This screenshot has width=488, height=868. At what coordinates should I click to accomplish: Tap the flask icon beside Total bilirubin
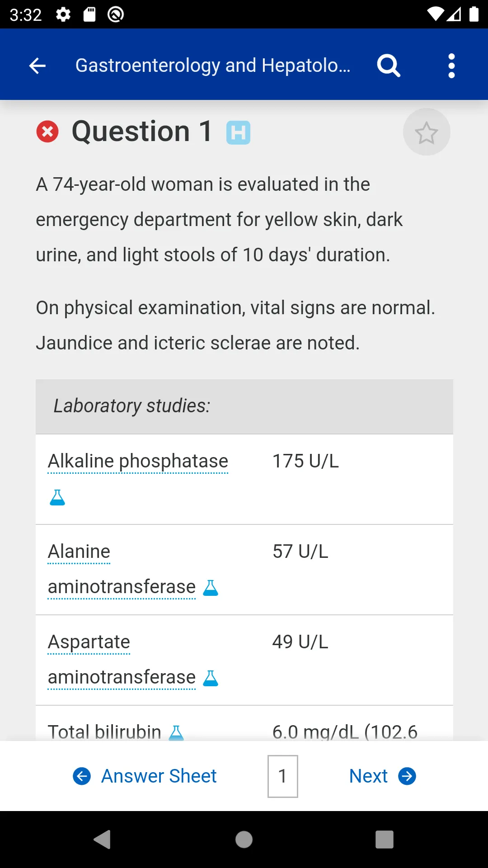click(176, 732)
